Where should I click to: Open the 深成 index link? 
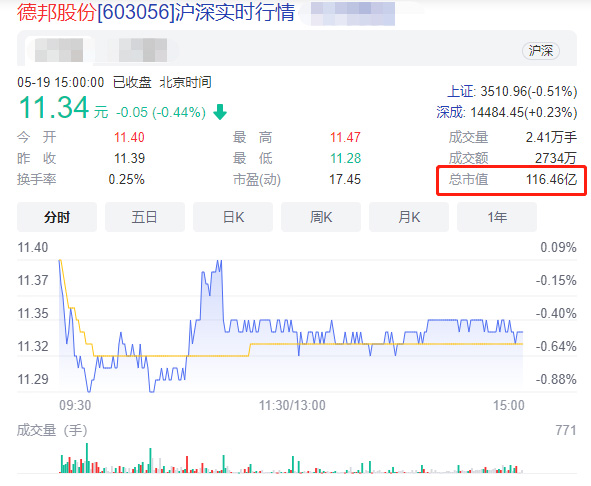451,112
